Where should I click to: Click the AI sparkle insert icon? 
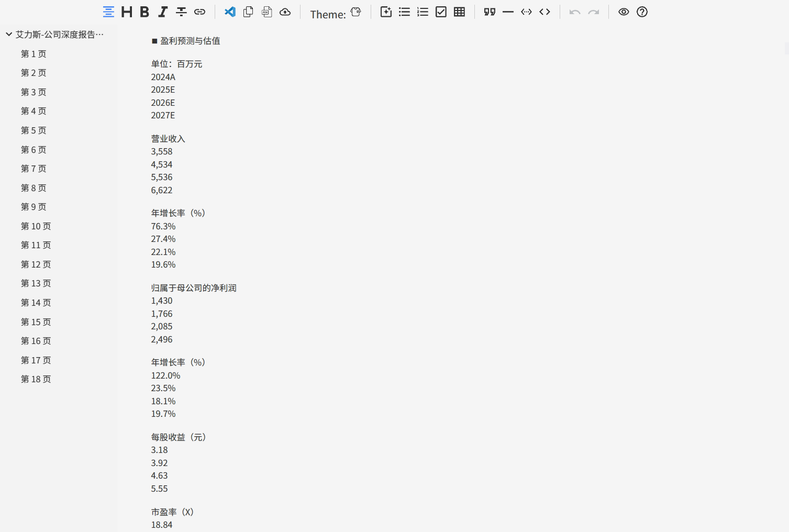386,12
